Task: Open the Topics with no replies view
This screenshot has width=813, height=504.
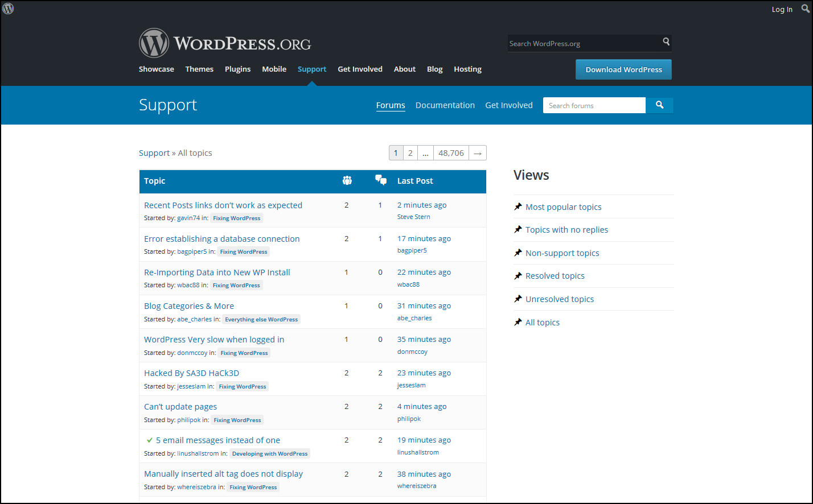Action: [566, 230]
